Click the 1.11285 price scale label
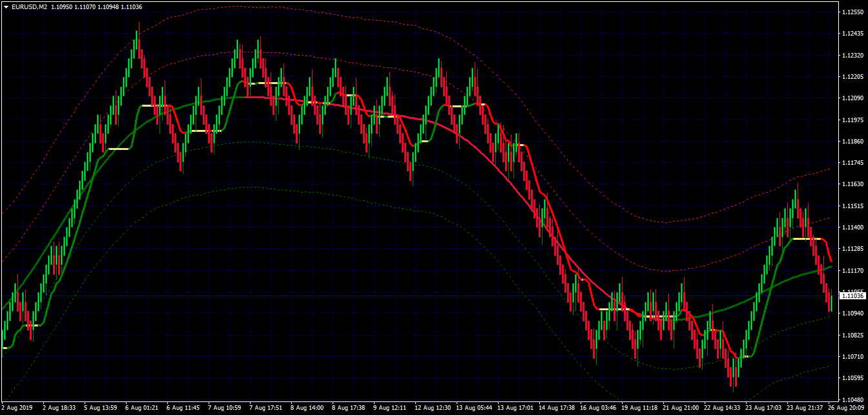This screenshot has width=868, height=415. click(852, 249)
